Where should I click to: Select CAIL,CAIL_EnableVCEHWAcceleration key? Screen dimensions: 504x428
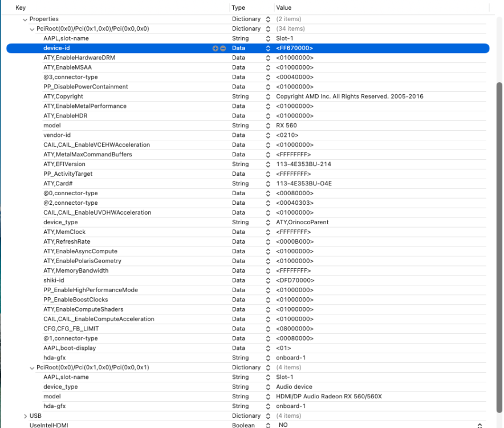click(x=97, y=145)
